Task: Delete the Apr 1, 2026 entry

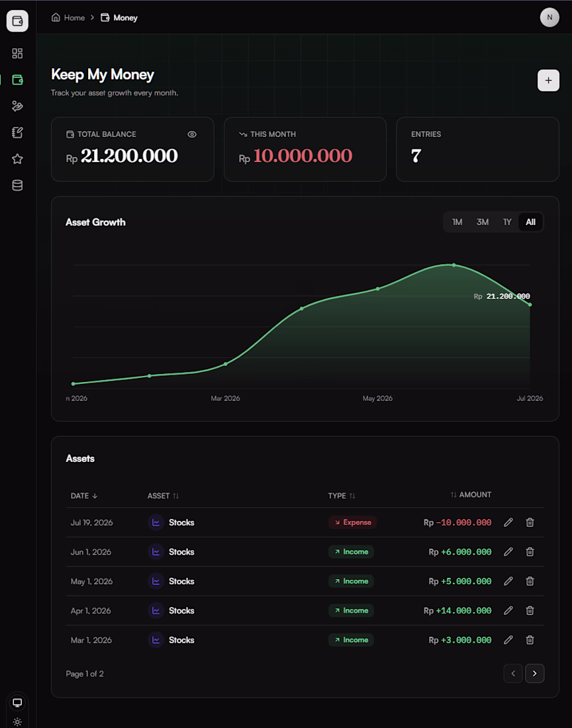Action: (530, 611)
